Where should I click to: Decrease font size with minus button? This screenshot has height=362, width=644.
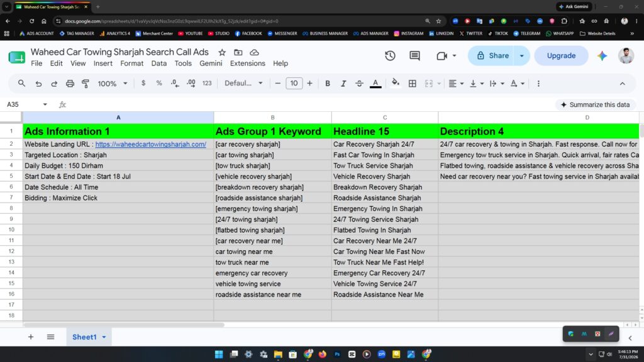click(x=277, y=84)
